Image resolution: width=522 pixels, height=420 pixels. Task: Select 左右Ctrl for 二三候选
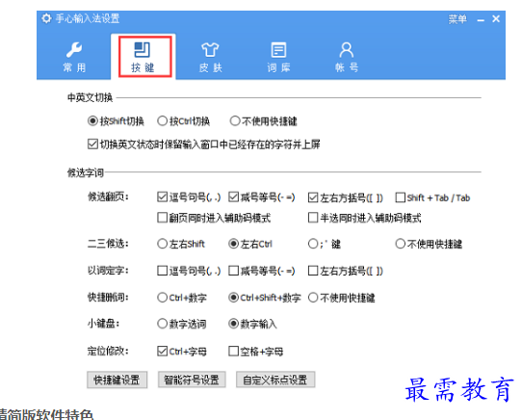[x=233, y=244]
